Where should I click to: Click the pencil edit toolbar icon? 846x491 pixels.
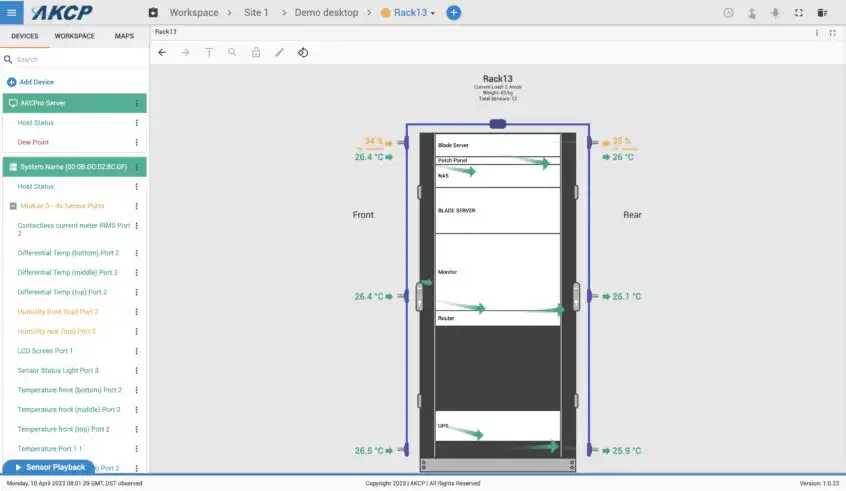click(x=279, y=52)
